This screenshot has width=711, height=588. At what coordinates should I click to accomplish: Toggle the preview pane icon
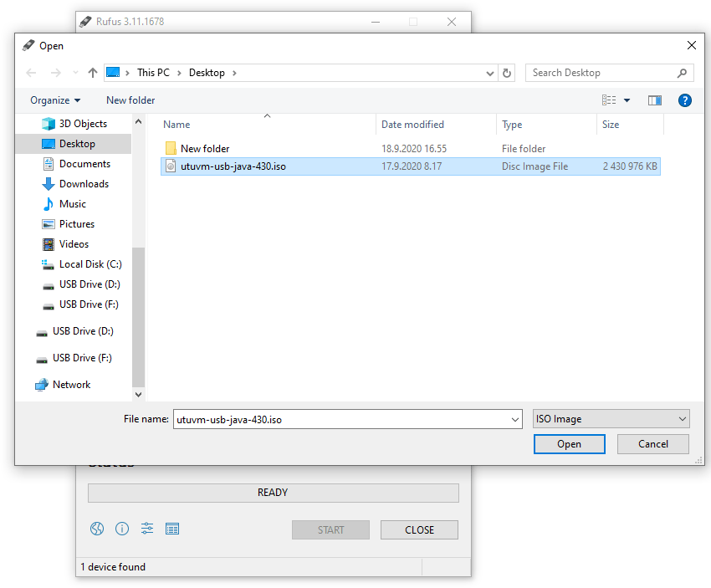click(x=654, y=100)
